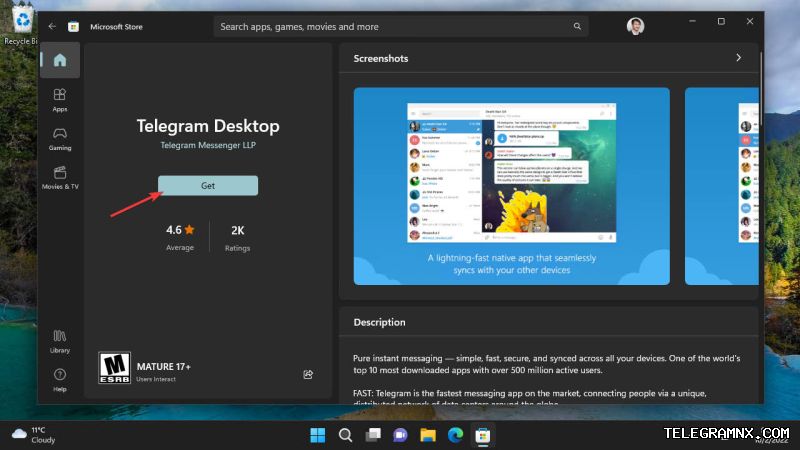Screen dimensions: 800x450
Task: Expand Screenshots section with chevron arrow
Action: 738,58
